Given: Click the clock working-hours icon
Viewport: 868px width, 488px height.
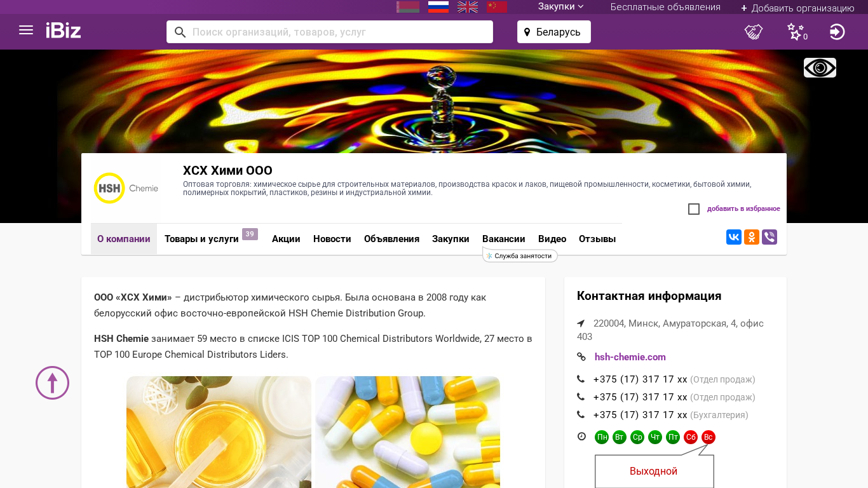Looking at the screenshot, I should pyautogui.click(x=581, y=437).
